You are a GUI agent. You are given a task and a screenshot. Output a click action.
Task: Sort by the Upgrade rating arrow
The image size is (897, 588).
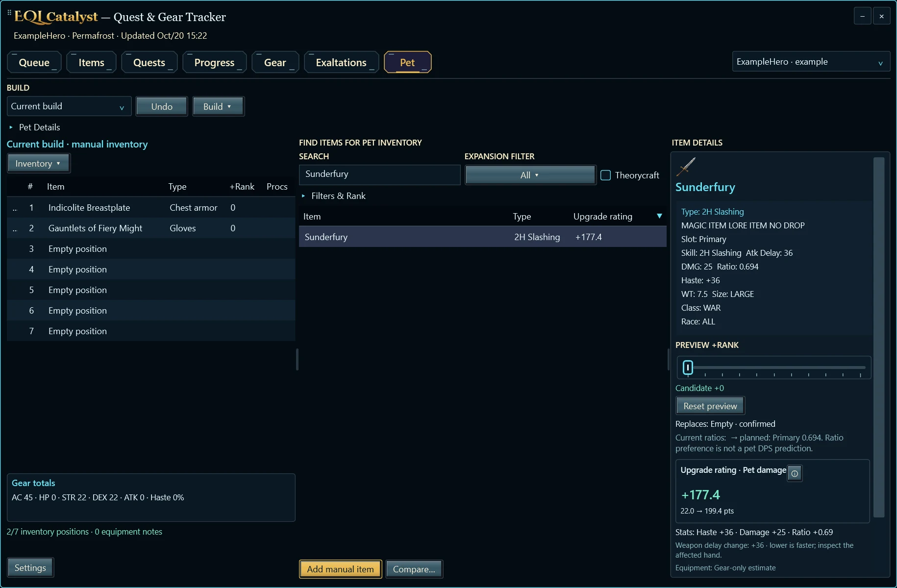(x=659, y=216)
